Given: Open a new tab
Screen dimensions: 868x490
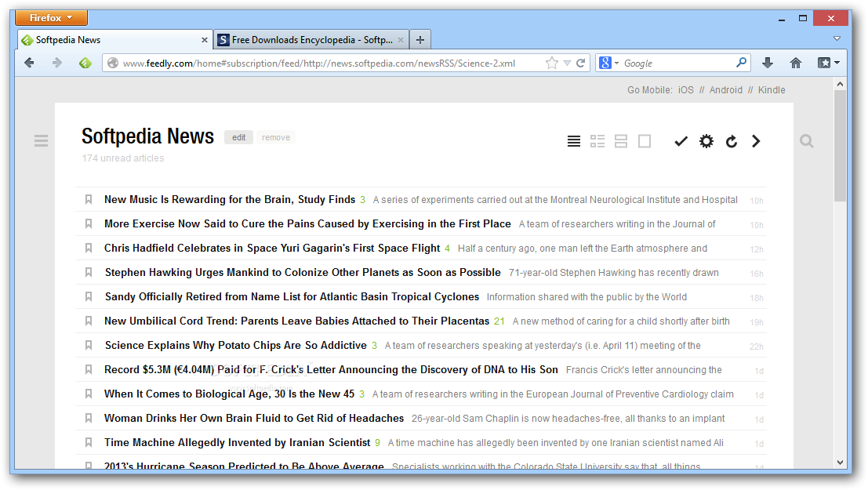Looking at the screenshot, I should pyautogui.click(x=420, y=40).
